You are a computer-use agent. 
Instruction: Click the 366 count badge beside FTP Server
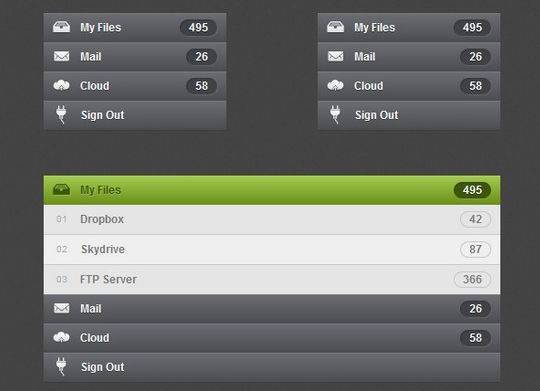pos(472,279)
